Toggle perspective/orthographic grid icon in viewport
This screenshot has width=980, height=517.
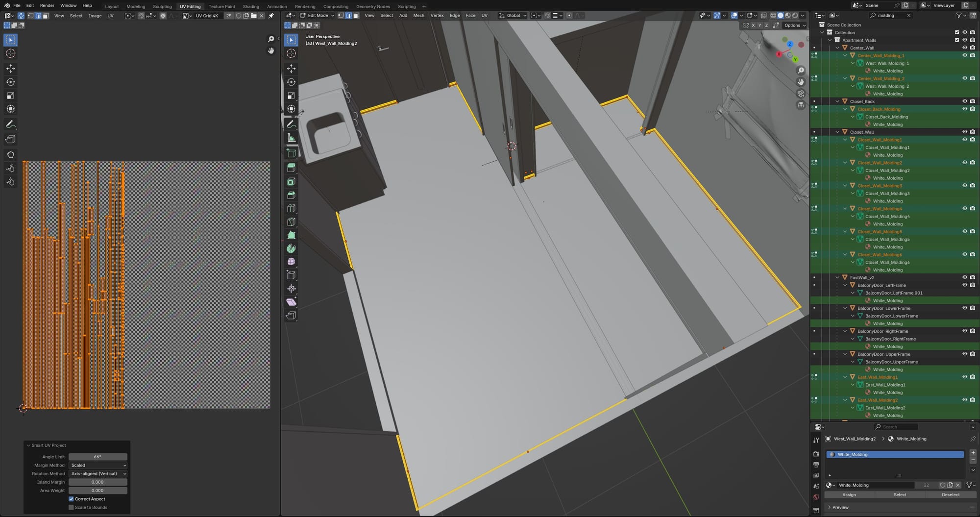(x=801, y=105)
